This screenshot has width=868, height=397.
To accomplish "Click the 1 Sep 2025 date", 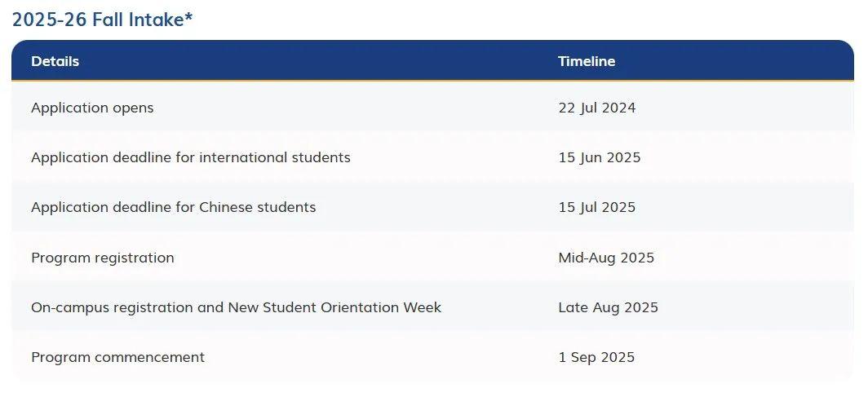I will (x=596, y=357).
